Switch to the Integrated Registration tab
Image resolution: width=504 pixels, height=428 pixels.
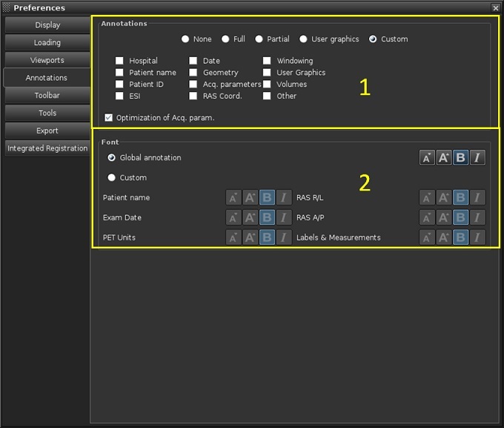click(x=47, y=148)
